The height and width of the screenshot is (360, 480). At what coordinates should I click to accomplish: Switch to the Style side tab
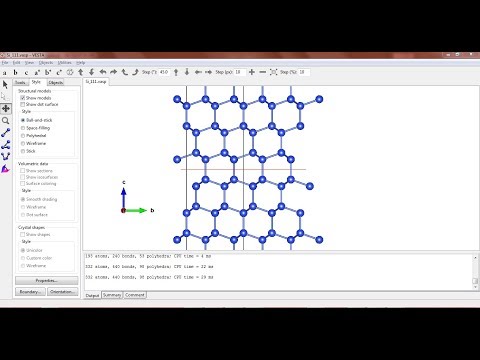pos(37,82)
